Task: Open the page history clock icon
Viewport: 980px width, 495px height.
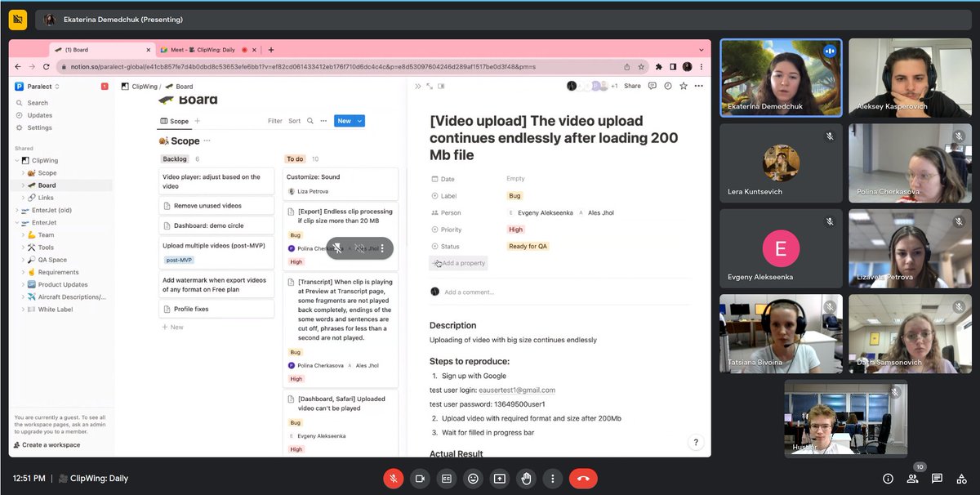Action: [x=668, y=86]
